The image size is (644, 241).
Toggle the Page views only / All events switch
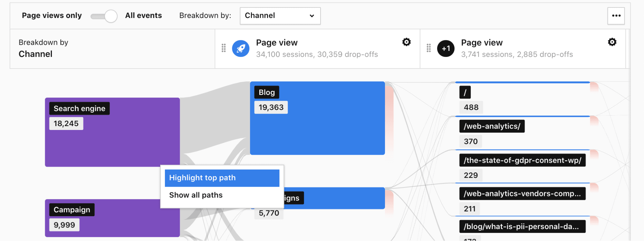[104, 16]
